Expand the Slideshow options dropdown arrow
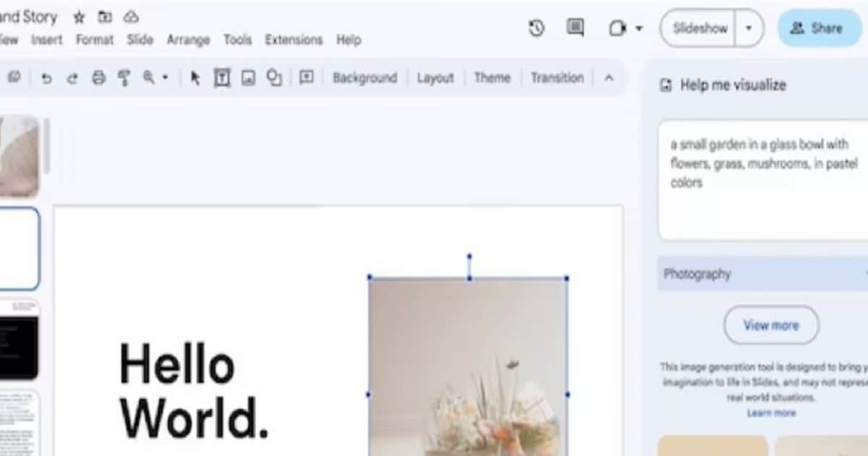 (749, 28)
